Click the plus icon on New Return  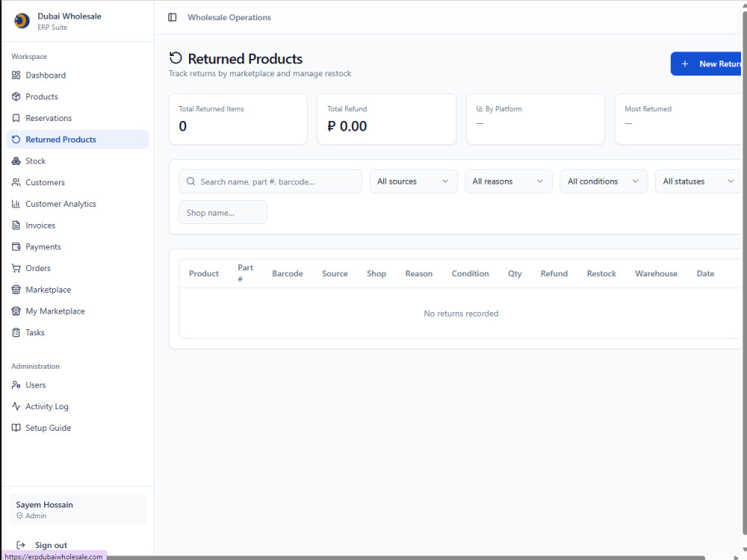click(x=685, y=63)
